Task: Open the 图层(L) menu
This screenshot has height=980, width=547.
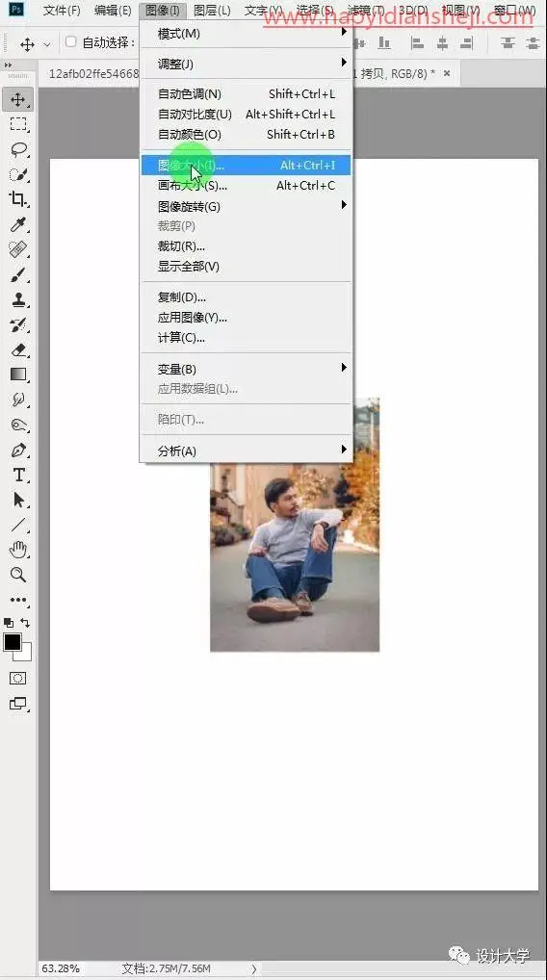Action: (212, 11)
